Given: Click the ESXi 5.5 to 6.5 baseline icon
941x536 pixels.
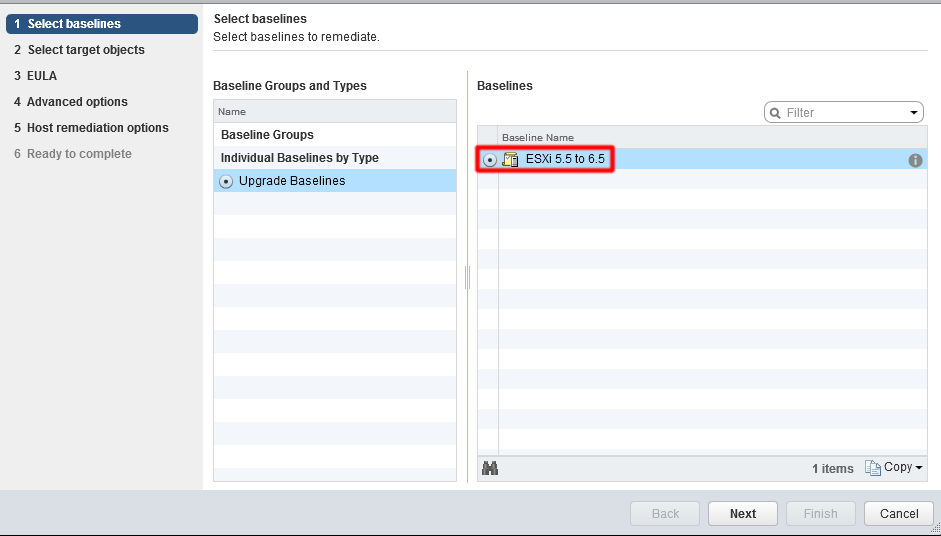Looking at the screenshot, I should point(511,160).
